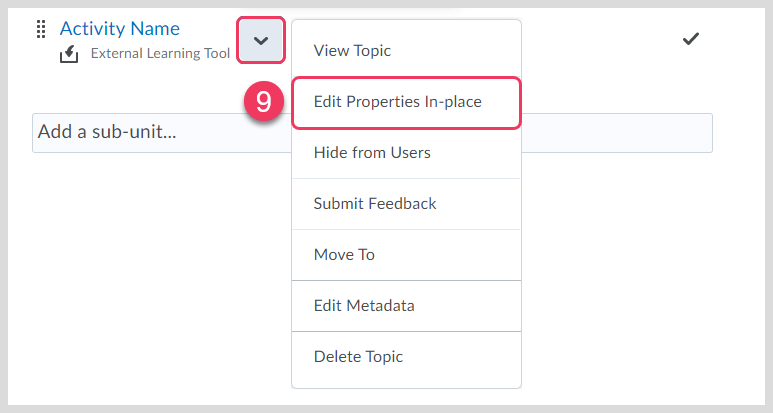Click the Add a sub-unit field
Viewport: 773px width, 413px height.
click(x=372, y=133)
